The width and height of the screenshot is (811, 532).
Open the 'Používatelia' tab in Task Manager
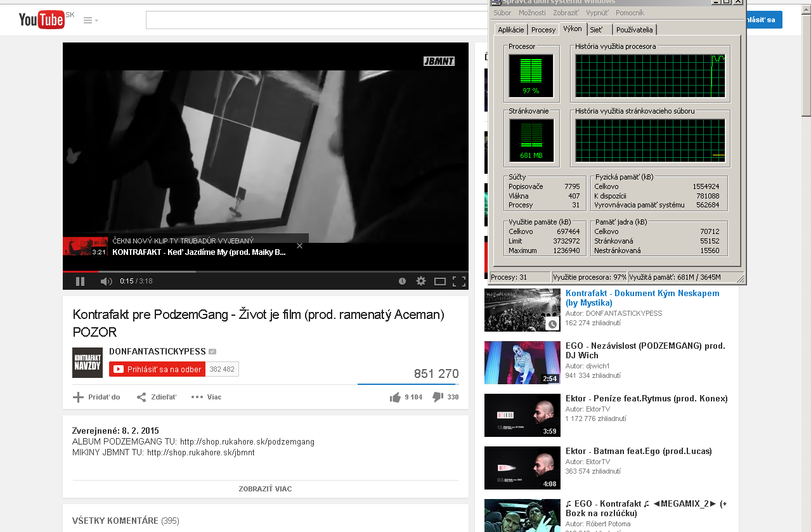coord(635,30)
